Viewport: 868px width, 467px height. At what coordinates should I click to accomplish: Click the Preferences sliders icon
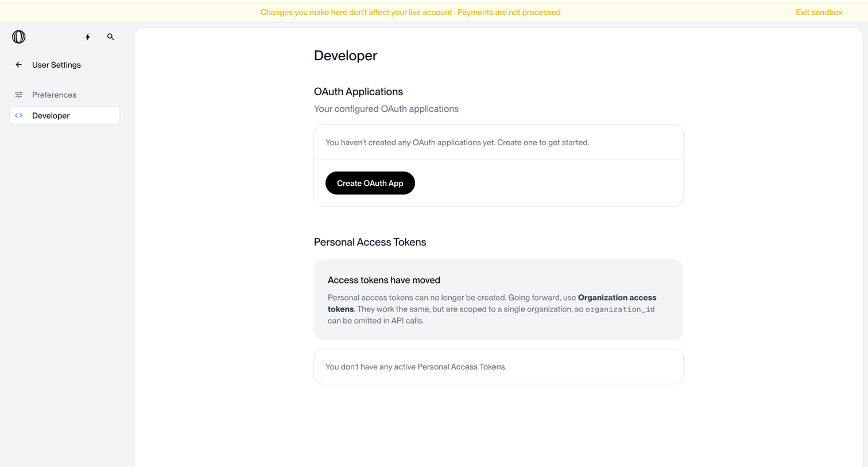pos(18,95)
